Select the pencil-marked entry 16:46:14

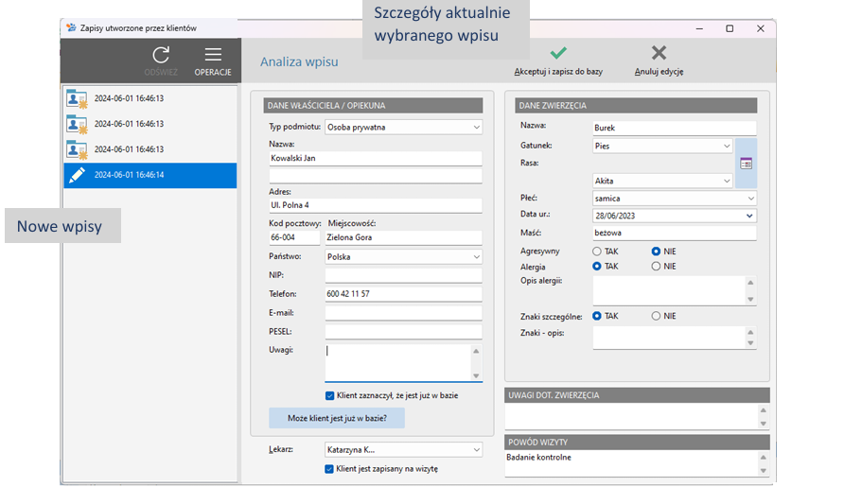150,175
